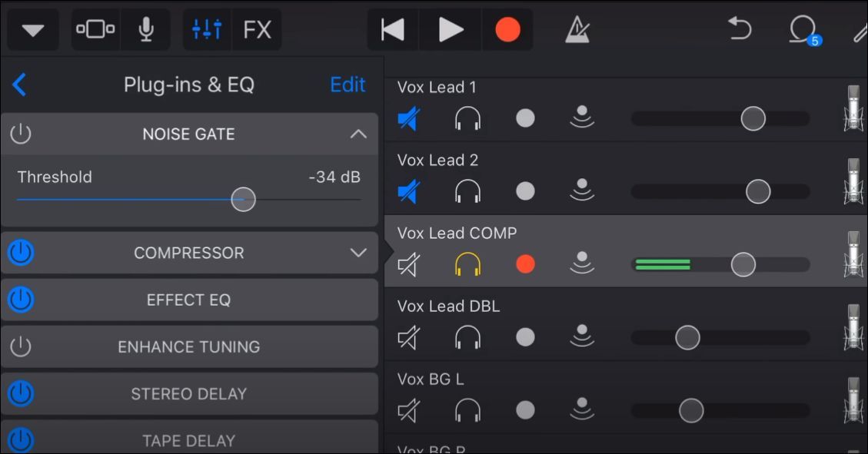Enable the Noise Gate power button
This screenshot has height=454, width=868.
pos(21,134)
